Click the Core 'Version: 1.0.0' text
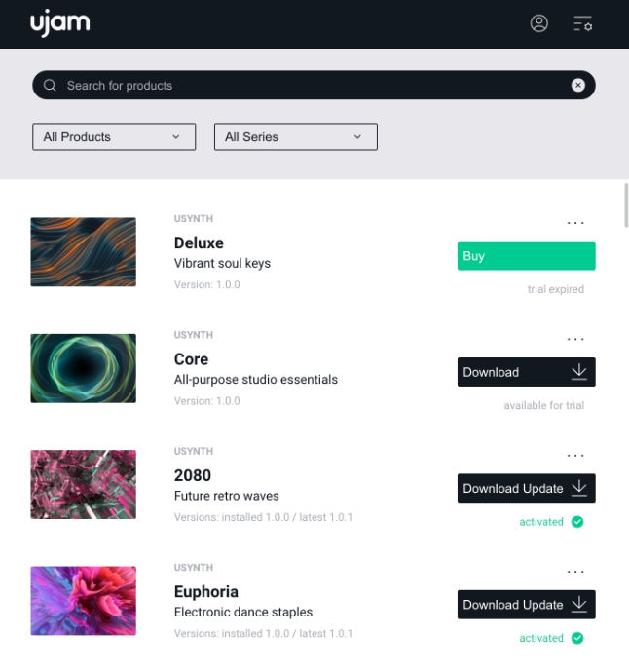This screenshot has height=672, width=629. (207, 400)
